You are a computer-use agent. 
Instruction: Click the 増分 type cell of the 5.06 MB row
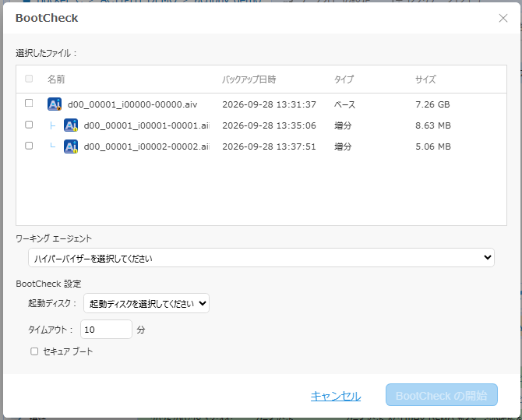[343, 146]
